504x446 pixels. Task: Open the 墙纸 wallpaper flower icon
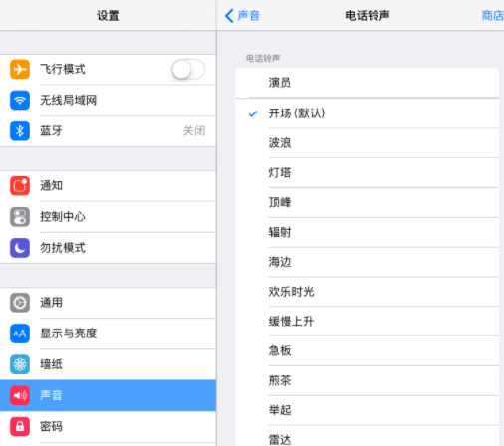20,364
